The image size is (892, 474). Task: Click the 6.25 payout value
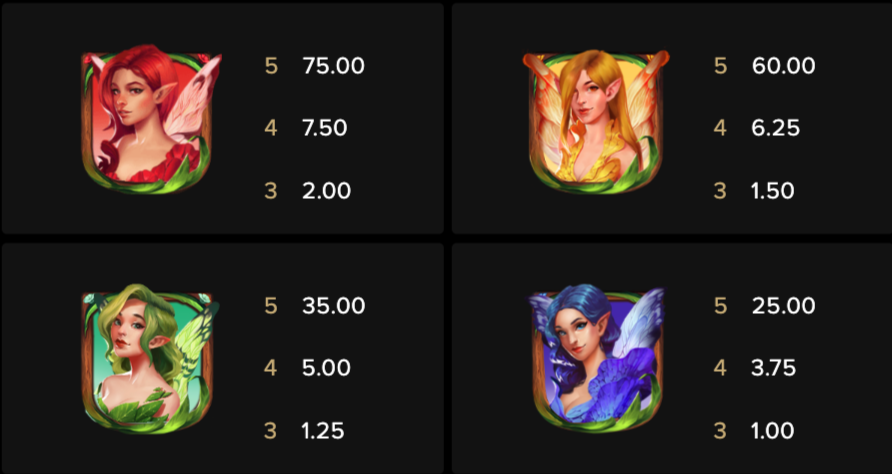[775, 128]
